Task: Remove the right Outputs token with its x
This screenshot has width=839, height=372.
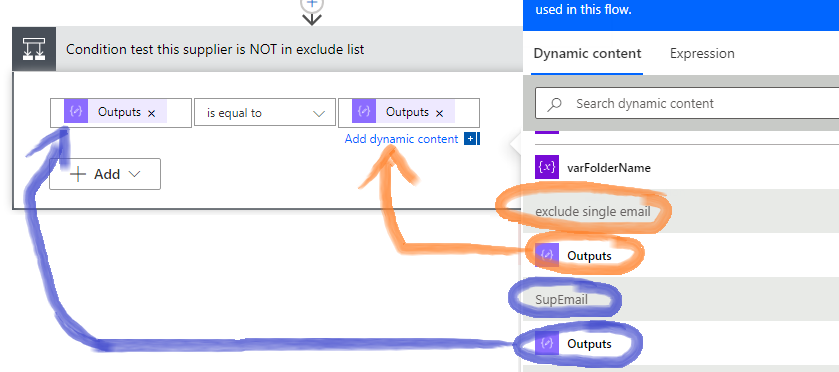Action: tap(439, 113)
